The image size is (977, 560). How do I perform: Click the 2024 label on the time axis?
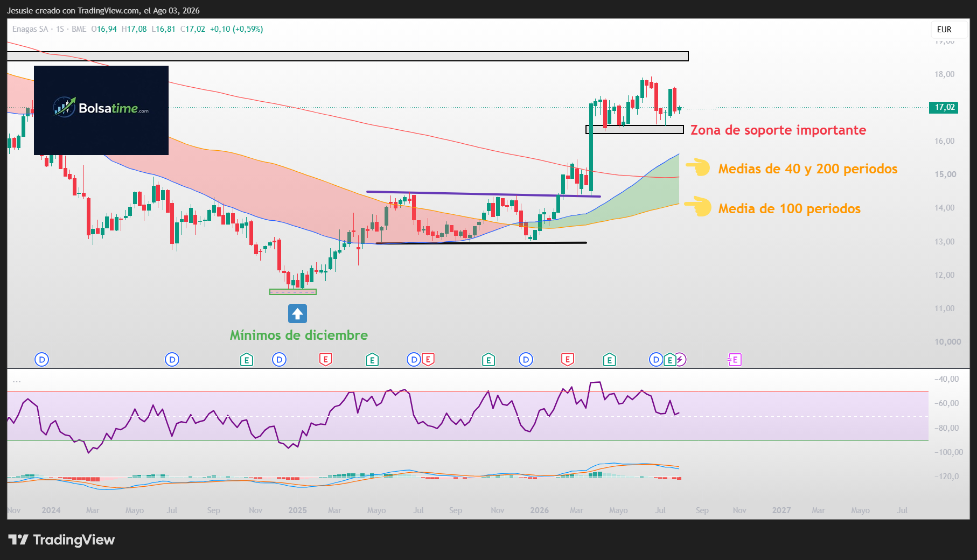[x=51, y=510]
